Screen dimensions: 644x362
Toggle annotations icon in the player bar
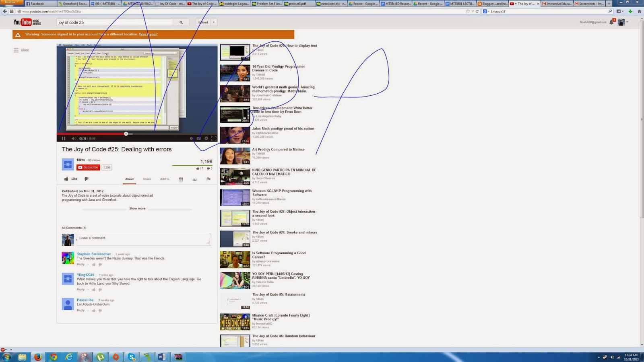[191, 138]
